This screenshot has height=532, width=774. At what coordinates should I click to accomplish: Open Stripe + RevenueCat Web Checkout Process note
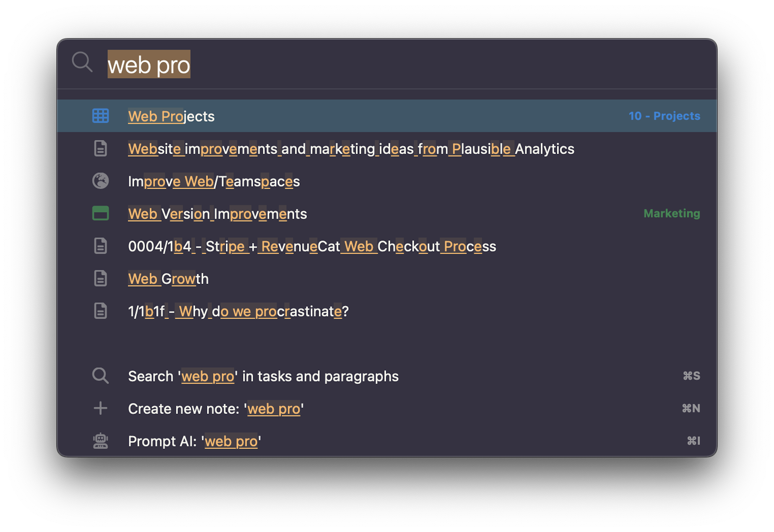point(387,246)
